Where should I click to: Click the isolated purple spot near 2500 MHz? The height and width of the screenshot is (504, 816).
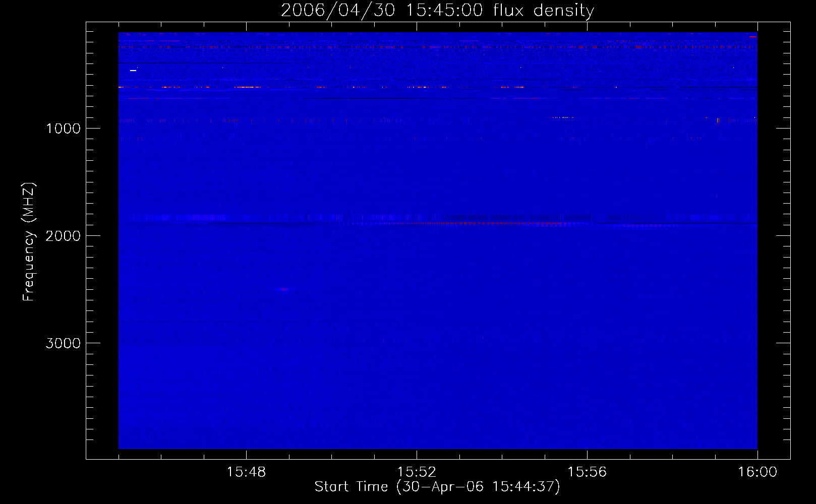[x=284, y=289]
